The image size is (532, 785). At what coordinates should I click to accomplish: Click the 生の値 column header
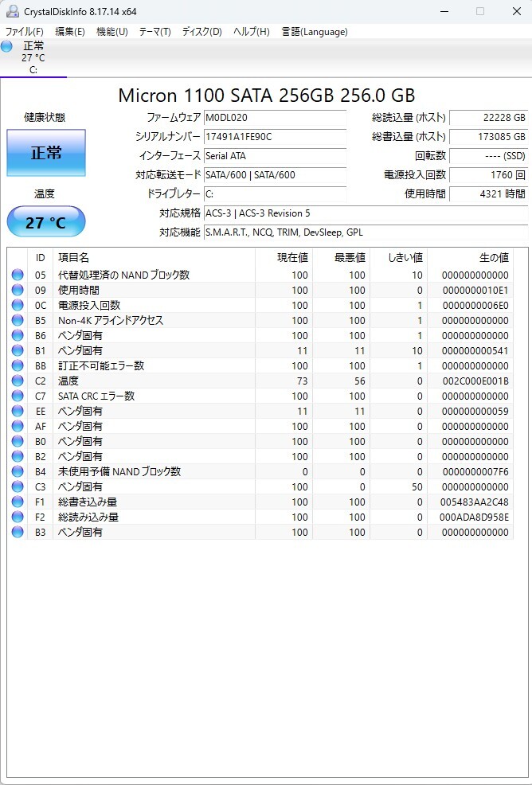pyautogui.click(x=470, y=258)
